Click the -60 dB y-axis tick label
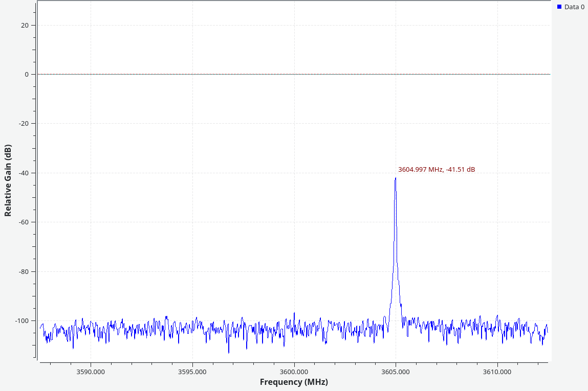Viewport: 588px width, 391px height. point(24,222)
